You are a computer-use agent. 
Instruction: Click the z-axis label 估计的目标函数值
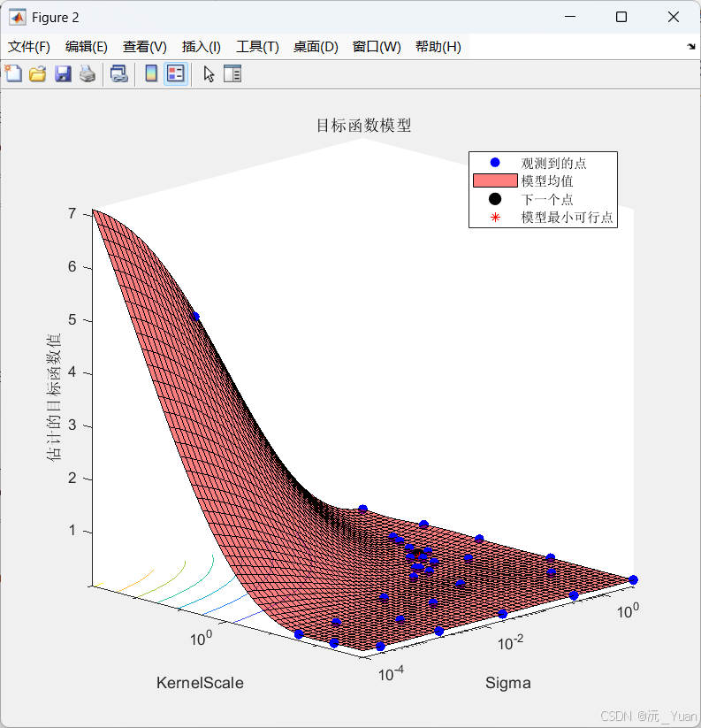click(54, 397)
